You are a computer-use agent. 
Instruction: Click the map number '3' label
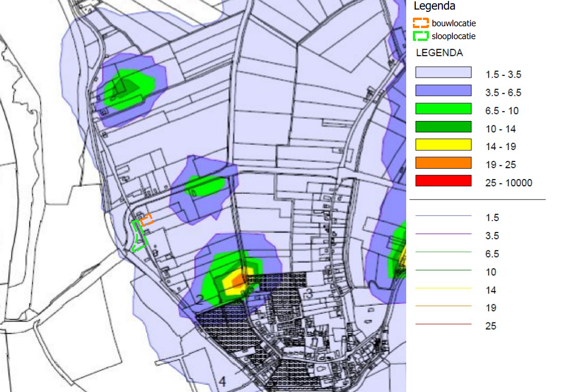tap(308, 293)
